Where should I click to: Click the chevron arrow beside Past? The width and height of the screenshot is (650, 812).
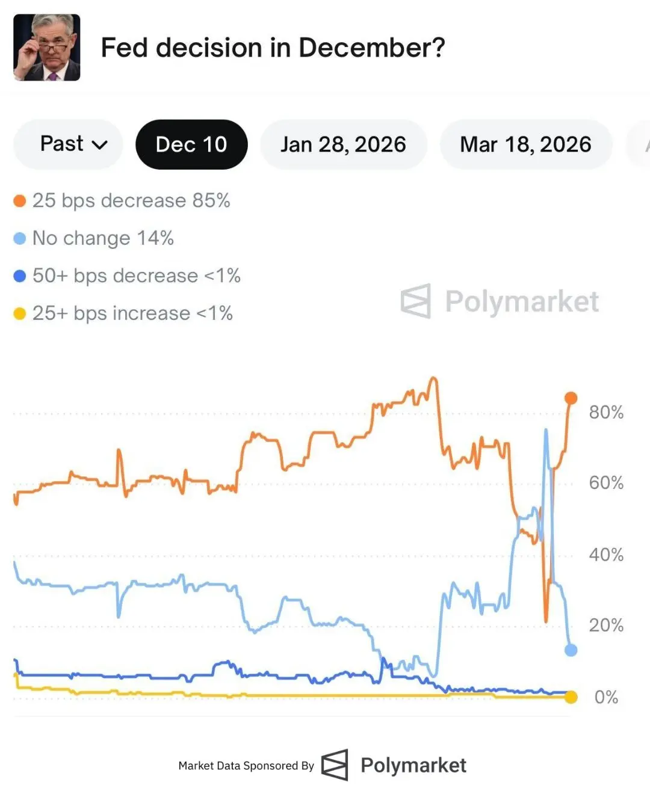[x=100, y=145]
